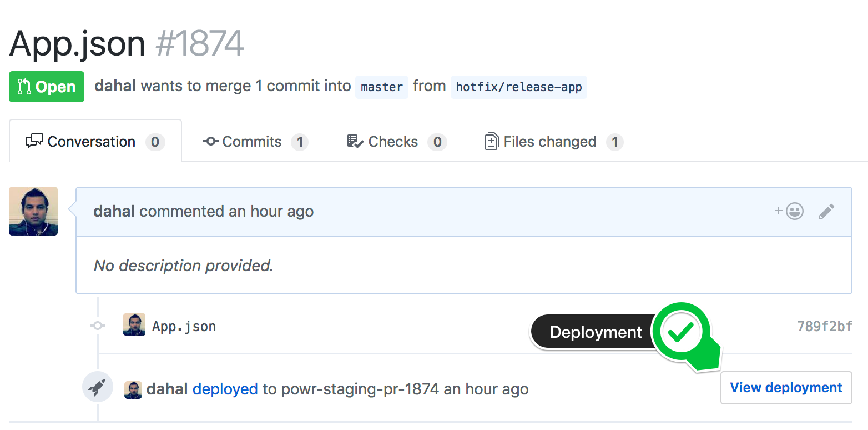
Task: Click commit hash 789f2bf
Action: (x=825, y=326)
